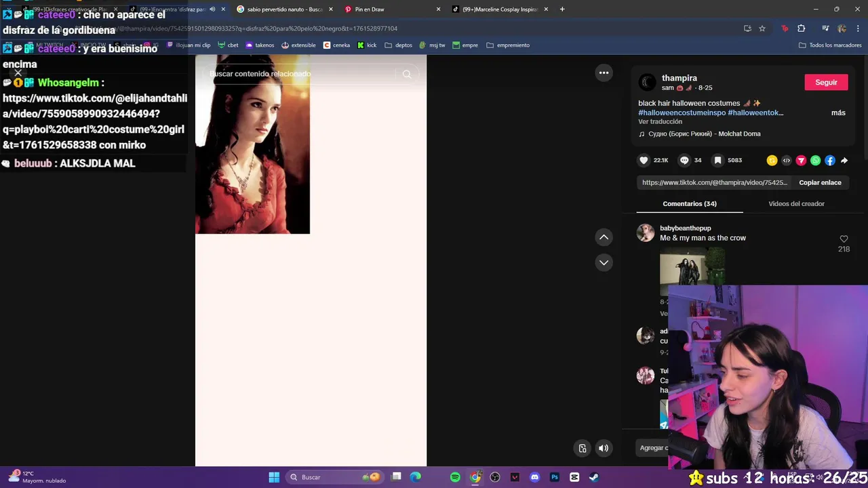The width and height of the screenshot is (868, 488).
Task: Follow thampira with the Seguir button
Action: 826,82
